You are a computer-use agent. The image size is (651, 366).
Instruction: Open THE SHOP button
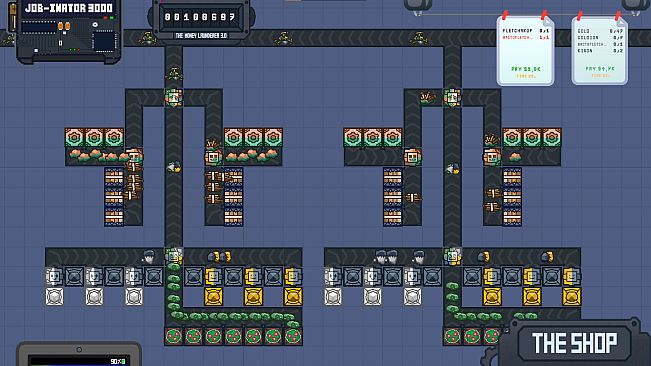pyautogui.click(x=575, y=343)
